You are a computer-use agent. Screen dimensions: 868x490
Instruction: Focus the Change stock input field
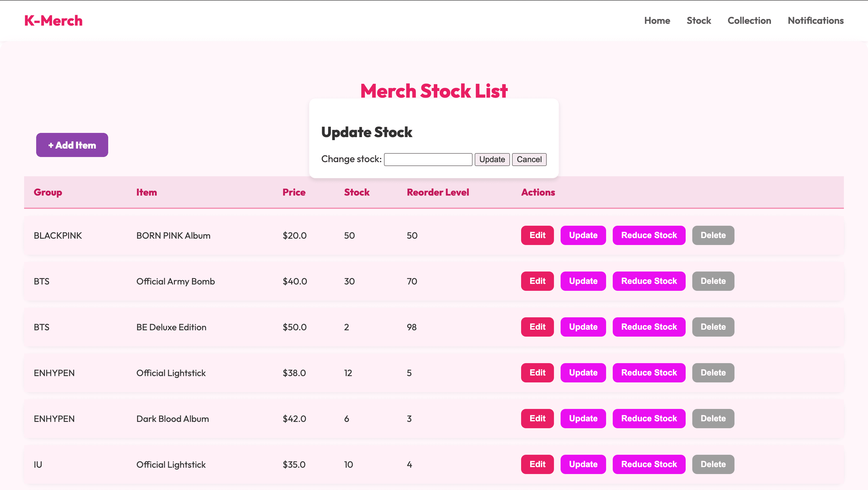point(428,159)
